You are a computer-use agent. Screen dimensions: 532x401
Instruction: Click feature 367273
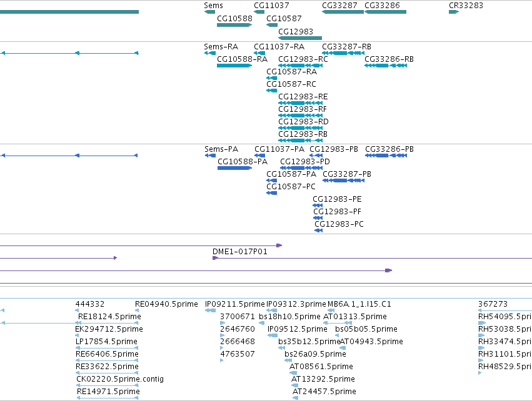pos(505,310)
